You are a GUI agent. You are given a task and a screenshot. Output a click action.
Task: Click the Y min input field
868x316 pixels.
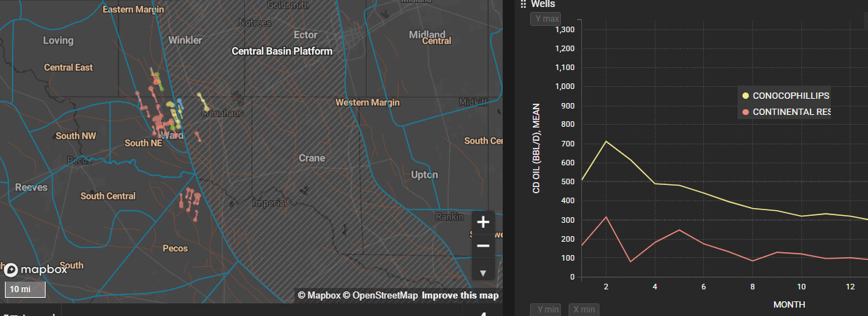pyautogui.click(x=545, y=309)
